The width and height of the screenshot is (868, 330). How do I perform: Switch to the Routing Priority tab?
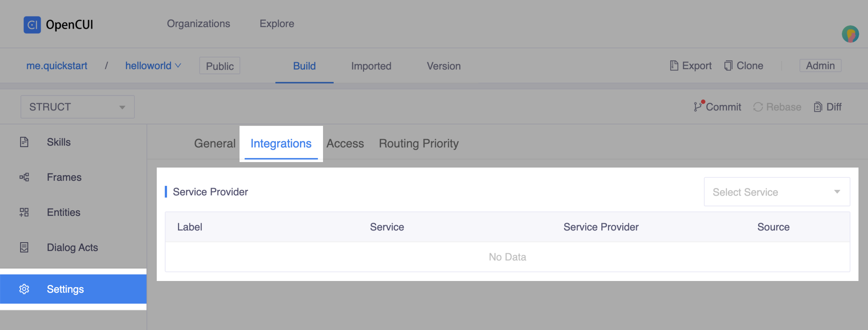point(419,143)
